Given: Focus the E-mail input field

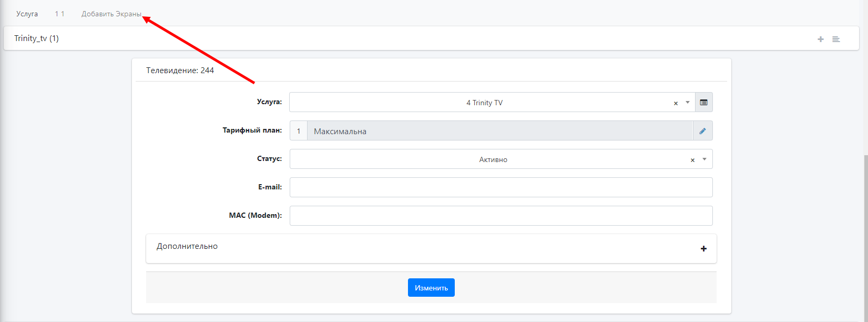Looking at the screenshot, I should (x=501, y=187).
